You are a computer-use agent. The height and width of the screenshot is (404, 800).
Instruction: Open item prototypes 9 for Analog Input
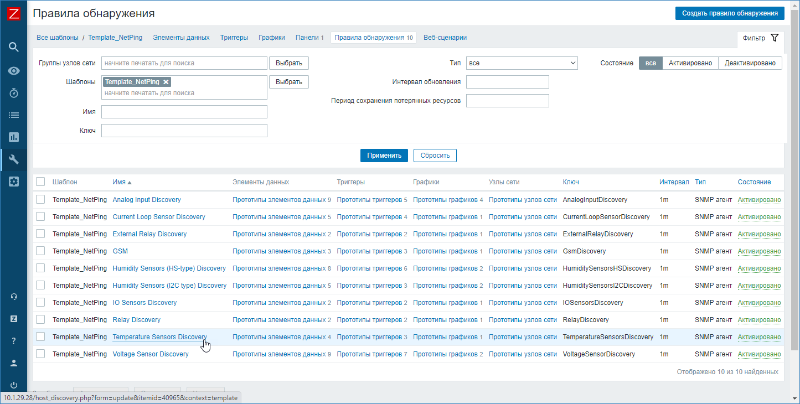pyautogui.click(x=282, y=199)
